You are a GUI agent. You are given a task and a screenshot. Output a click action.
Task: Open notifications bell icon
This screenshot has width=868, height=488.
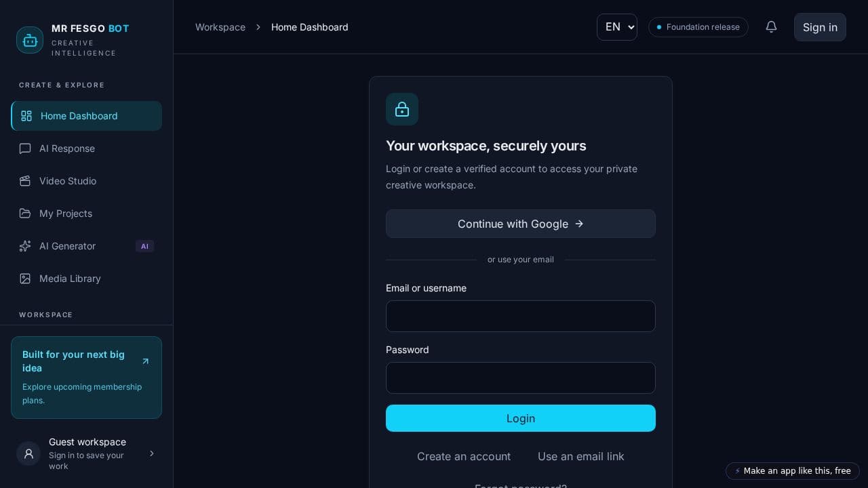point(771,26)
